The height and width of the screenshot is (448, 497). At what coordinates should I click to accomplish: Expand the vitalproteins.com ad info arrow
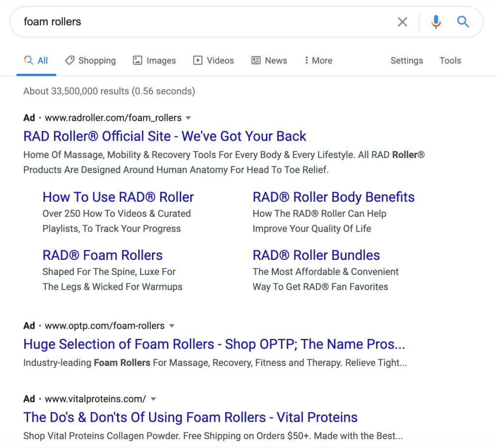[x=153, y=399]
